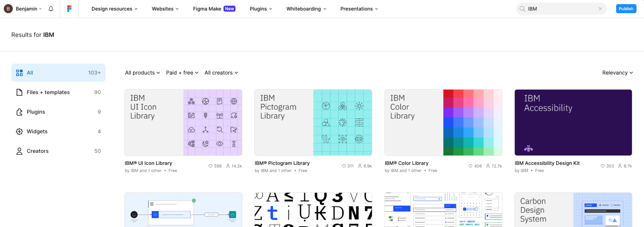Viewport: 644px width, 227px height.
Task: Click users icon beside 8.7k
Action: (x=620, y=166)
